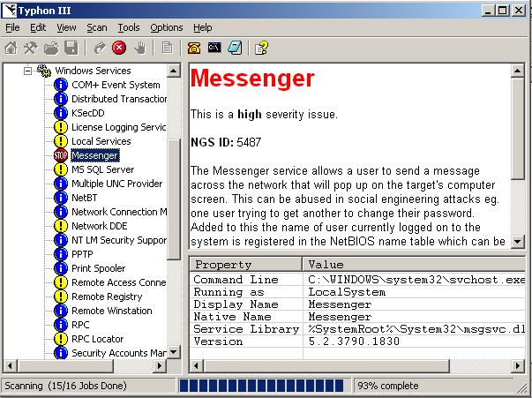
Task: Click the info icon beside PPTP
Action: click(x=61, y=254)
